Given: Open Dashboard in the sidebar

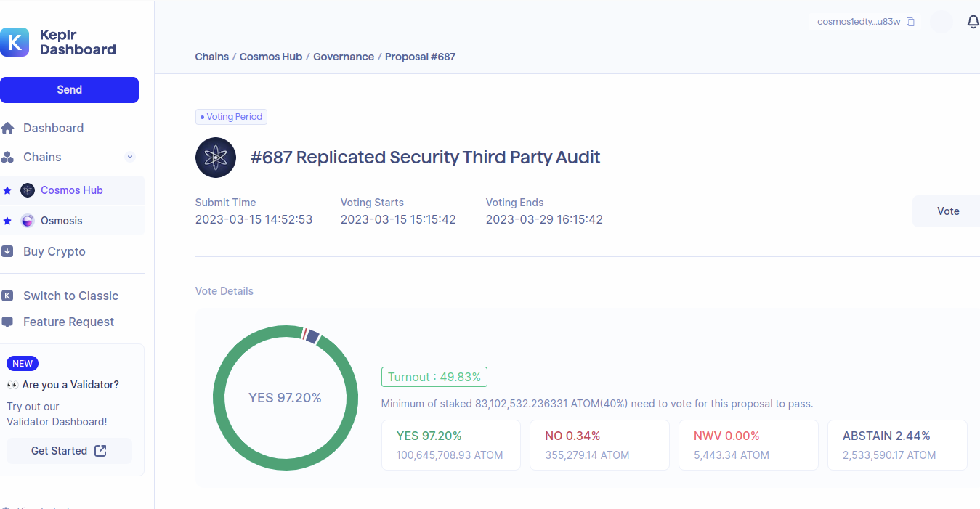Looking at the screenshot, I should pyautogui.click(x=53, y=128).
